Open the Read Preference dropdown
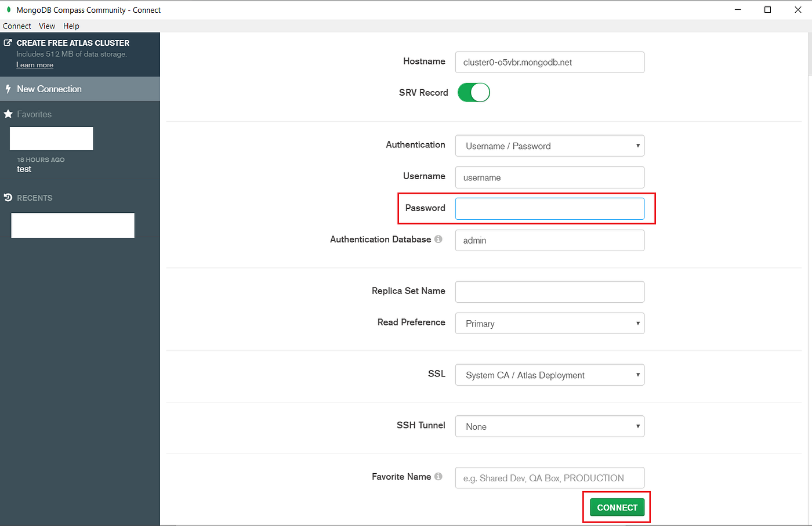Image resolution: width=812 pixels, height=526 pixels. 549,323
